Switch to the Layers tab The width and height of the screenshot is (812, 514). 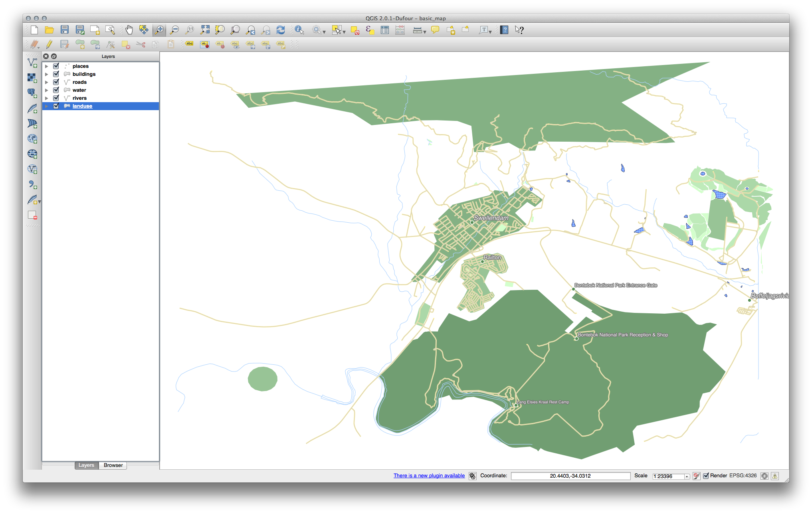click(86, 465)
